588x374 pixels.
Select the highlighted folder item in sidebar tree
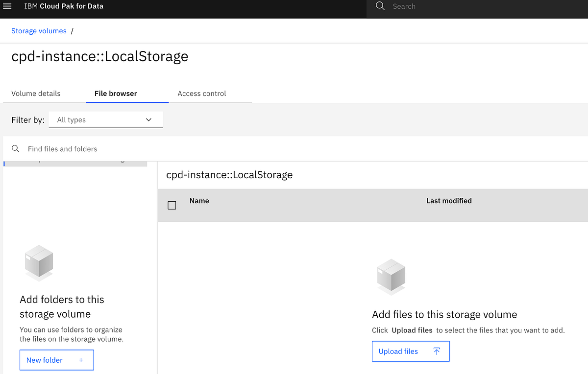(75, 162)
